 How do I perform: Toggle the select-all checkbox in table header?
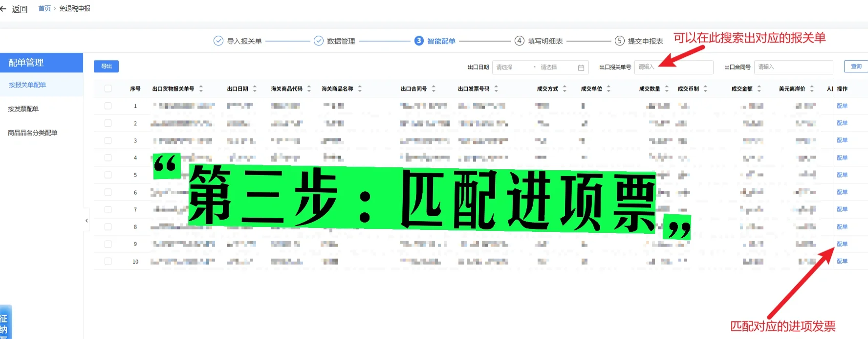[x=108, y=89]
